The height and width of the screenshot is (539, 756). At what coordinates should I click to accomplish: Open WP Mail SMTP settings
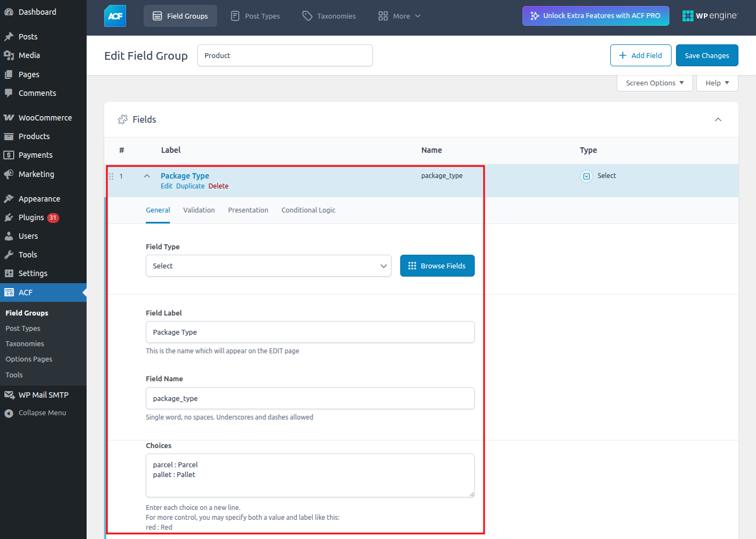pos(43,395)
